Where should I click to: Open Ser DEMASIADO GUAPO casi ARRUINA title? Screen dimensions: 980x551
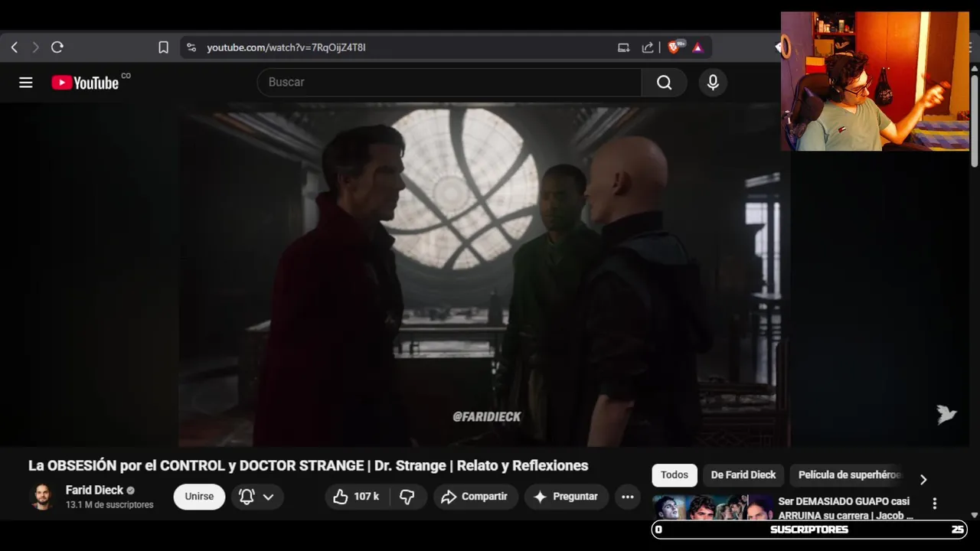tap(845, 508)
